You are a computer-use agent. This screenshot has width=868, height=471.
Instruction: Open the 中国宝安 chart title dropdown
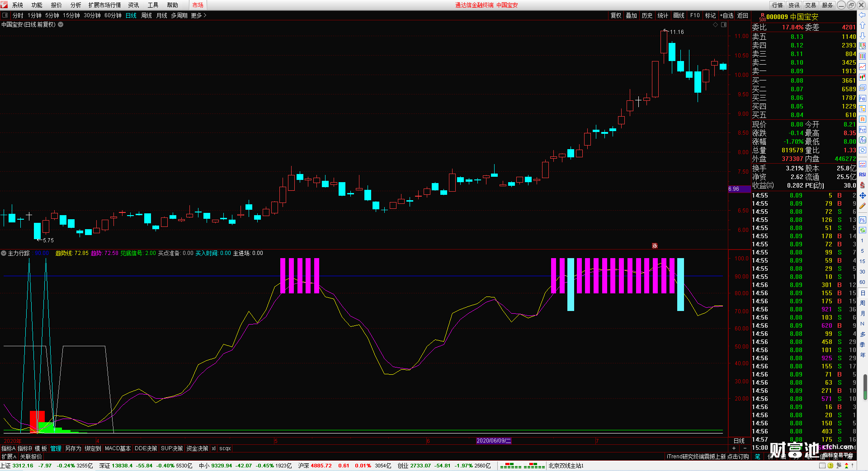click(61, 24)
